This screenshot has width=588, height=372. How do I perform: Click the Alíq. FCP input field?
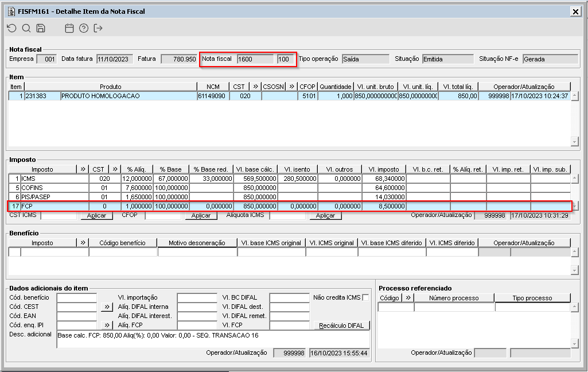tap(197, 325)
